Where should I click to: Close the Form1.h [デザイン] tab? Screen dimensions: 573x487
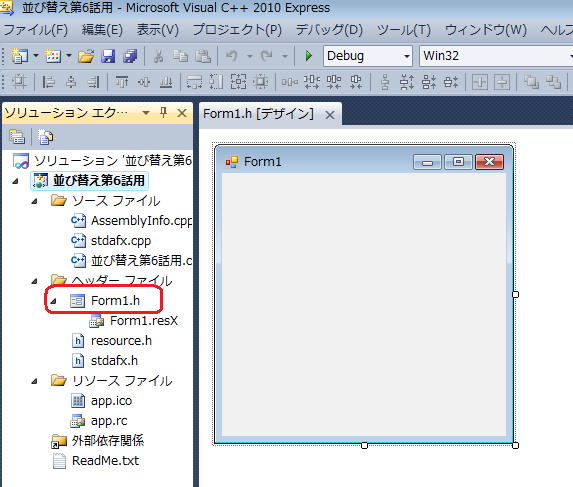pos(330,115)
